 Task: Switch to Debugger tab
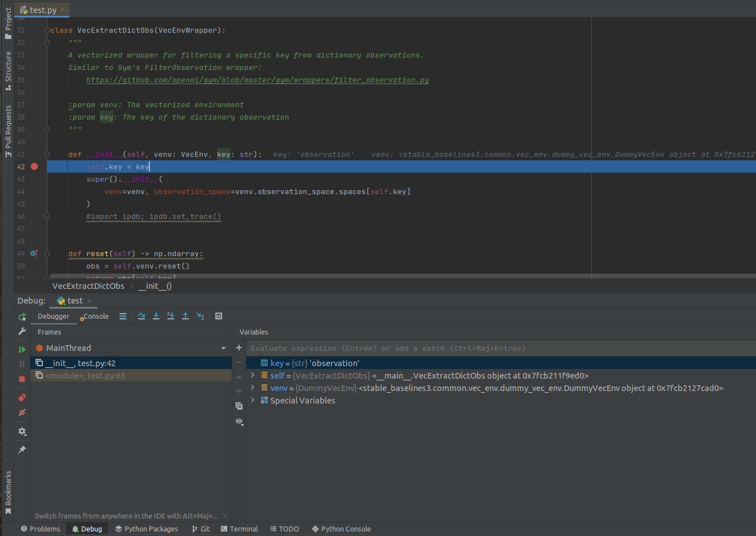[53, 317]
